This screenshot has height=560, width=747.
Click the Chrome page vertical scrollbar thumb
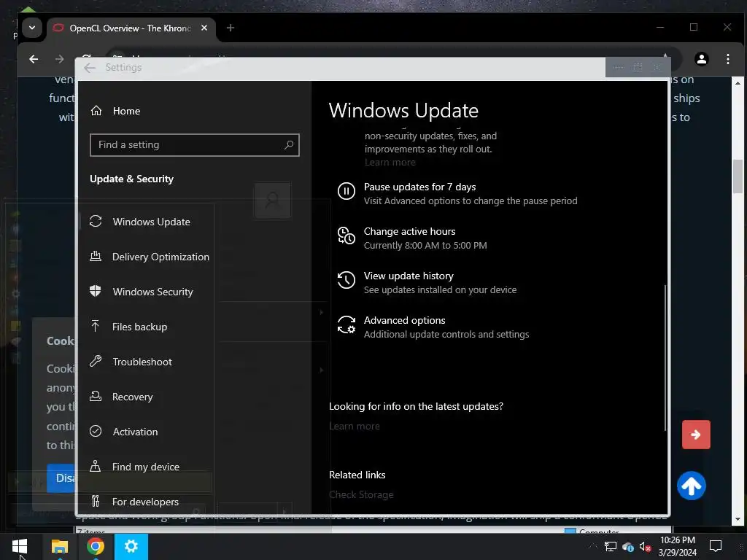[x=738, y=176]
